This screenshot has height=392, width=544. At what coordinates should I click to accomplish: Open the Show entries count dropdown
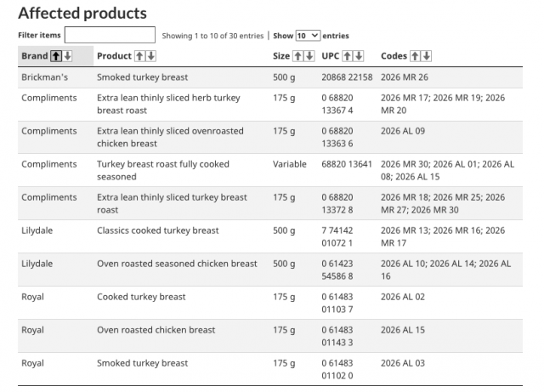pos(308,36)
